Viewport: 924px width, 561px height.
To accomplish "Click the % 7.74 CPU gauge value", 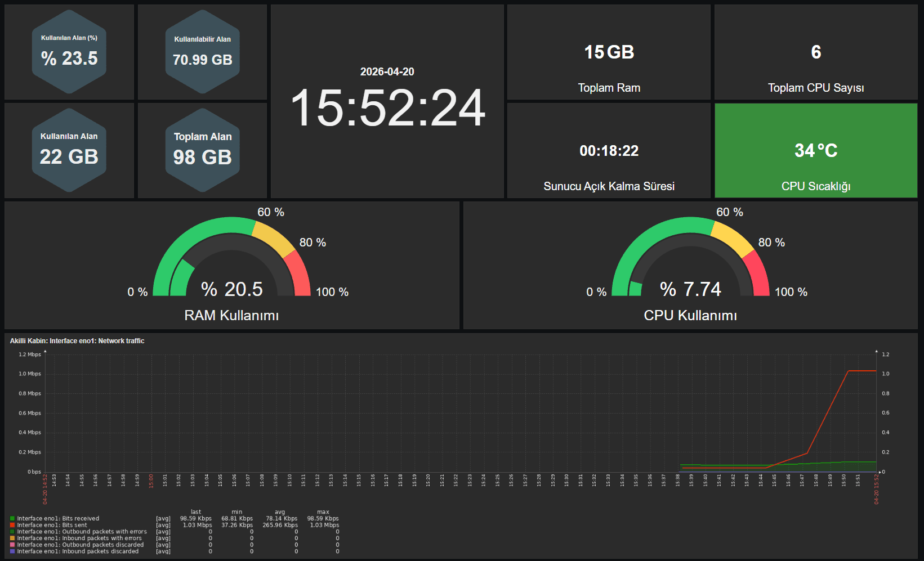I will click(x=690, y=289).
